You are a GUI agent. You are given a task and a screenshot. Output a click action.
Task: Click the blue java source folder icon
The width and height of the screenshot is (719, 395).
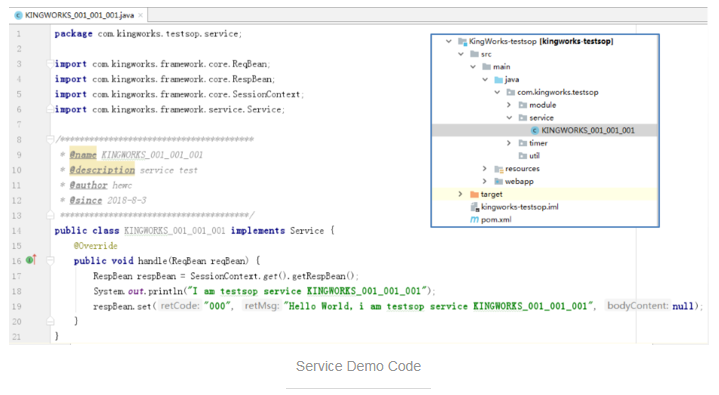tap(499, 80)
